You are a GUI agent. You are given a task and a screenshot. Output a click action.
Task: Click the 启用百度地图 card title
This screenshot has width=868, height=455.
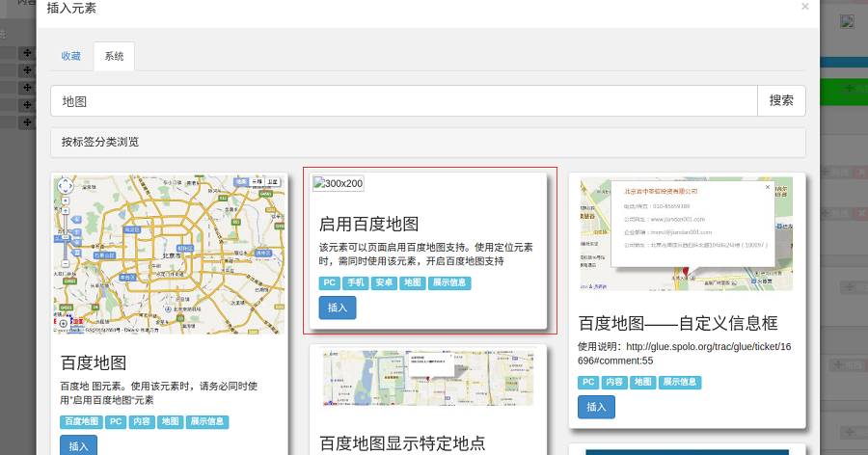pos(368,225)
